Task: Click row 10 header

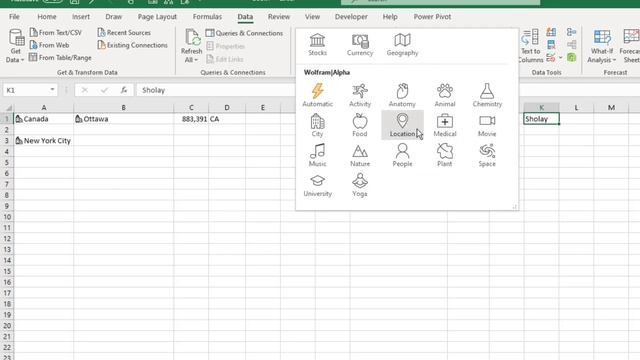Action: tap(7, 217)
